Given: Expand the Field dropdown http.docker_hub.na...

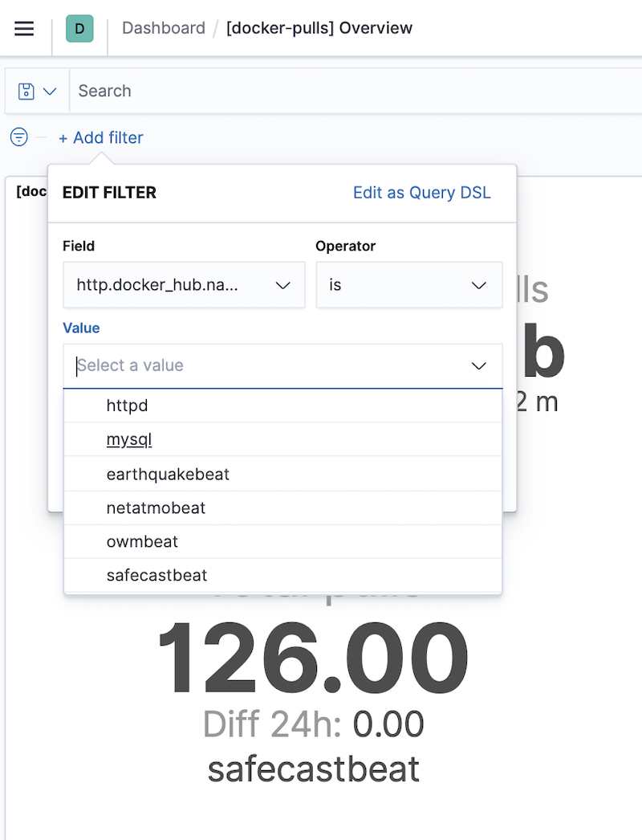Looking at the screenshot, I should tap(185, 285).
